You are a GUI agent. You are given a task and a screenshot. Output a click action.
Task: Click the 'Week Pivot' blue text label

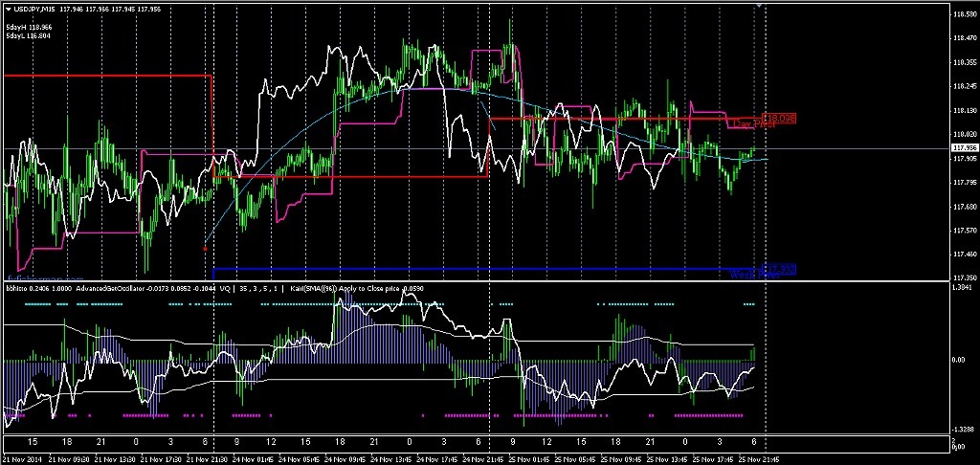tap(755, 275)
